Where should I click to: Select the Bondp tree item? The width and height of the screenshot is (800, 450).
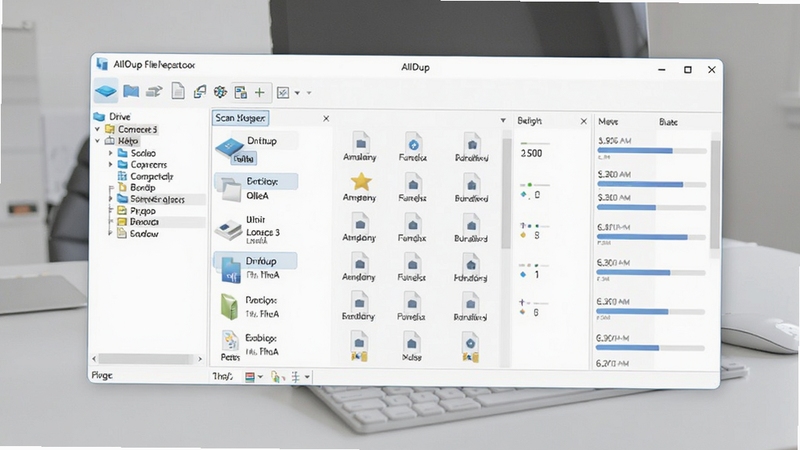tap(143, 187)
